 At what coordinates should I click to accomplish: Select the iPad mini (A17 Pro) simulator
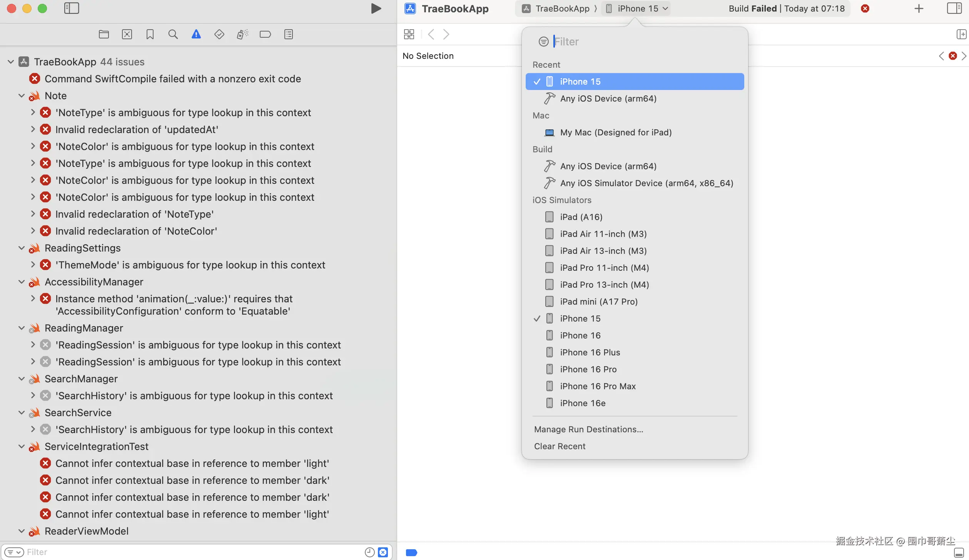[x=635, y=302]
